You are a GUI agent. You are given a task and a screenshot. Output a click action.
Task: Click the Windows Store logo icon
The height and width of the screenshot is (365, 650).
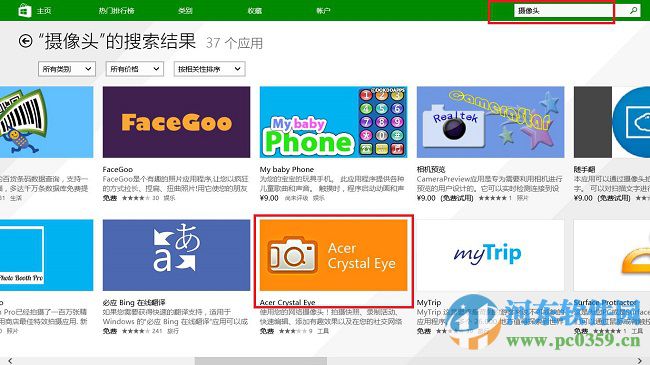(x=24, y=10)
